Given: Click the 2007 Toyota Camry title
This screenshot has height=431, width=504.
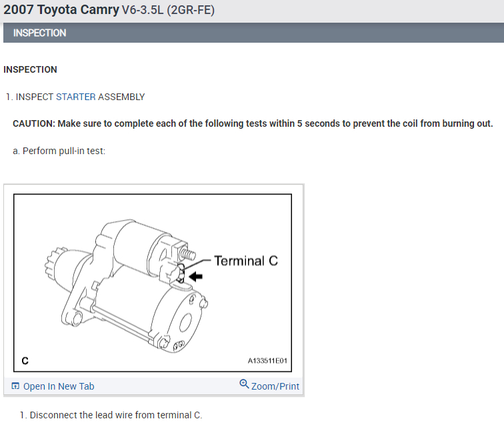Looking at the screenshot, I should [61, 11].
